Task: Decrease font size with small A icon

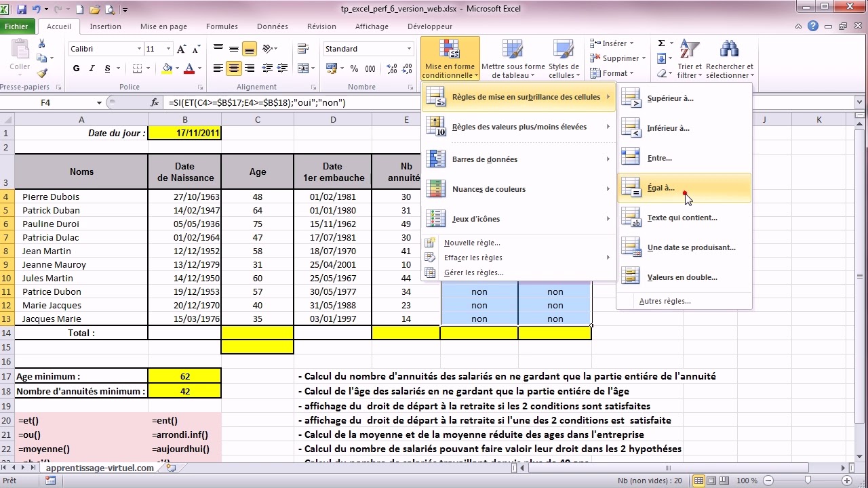Action: coord(196,49)
